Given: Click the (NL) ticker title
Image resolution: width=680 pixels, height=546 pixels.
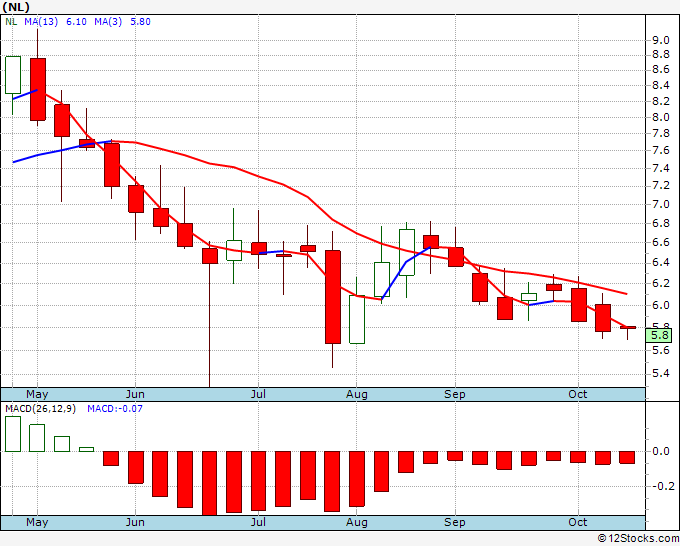Looking at the screenshot, I should 16,7.
